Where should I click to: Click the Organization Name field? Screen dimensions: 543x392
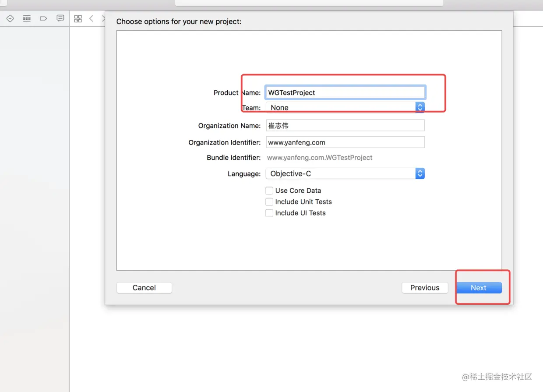click(x=345, y=126)
